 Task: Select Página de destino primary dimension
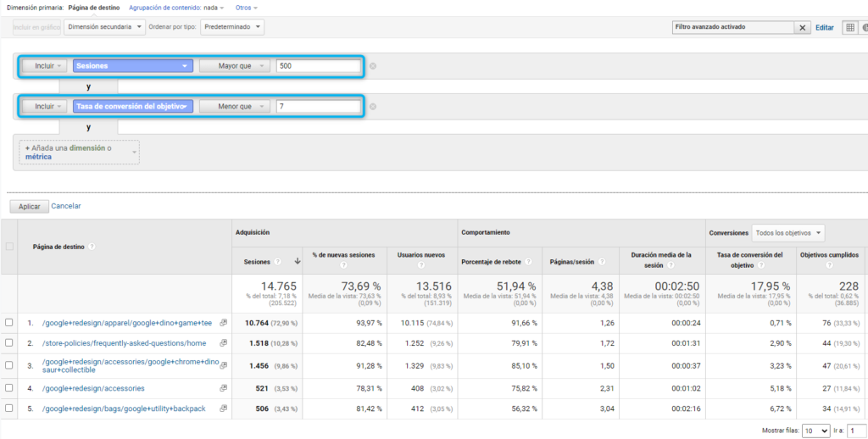point(93,8)
